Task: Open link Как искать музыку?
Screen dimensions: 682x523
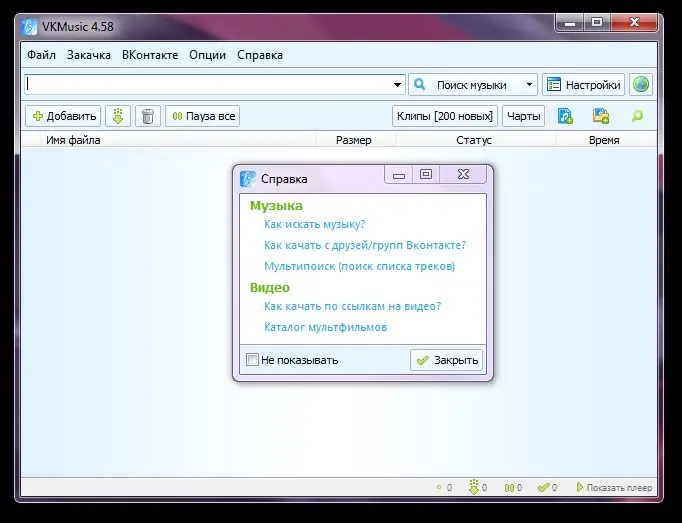Action: pos(314,225)
